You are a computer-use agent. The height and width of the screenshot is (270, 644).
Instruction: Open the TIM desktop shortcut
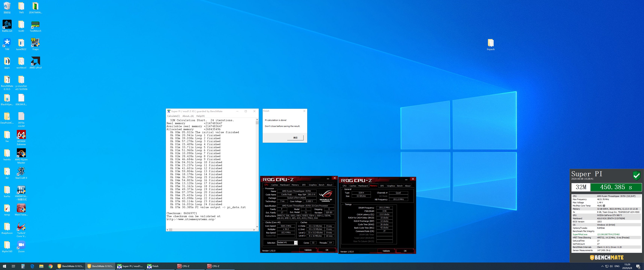pos(7,45)
